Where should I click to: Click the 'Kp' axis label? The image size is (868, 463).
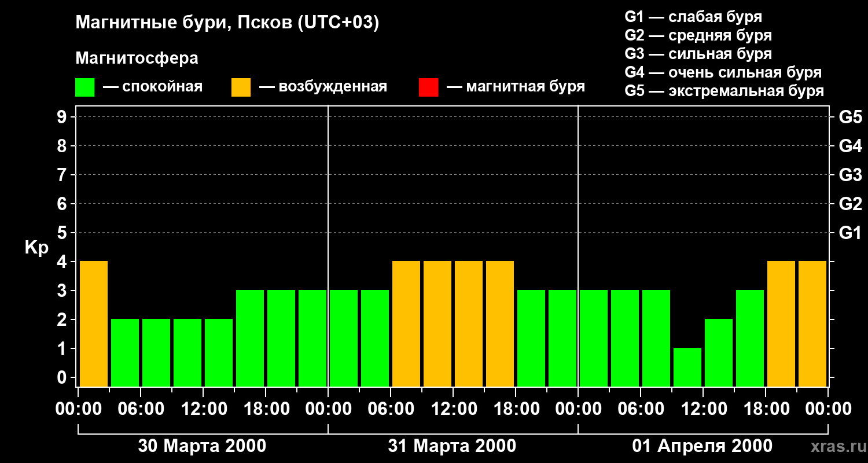pos(36,248)
